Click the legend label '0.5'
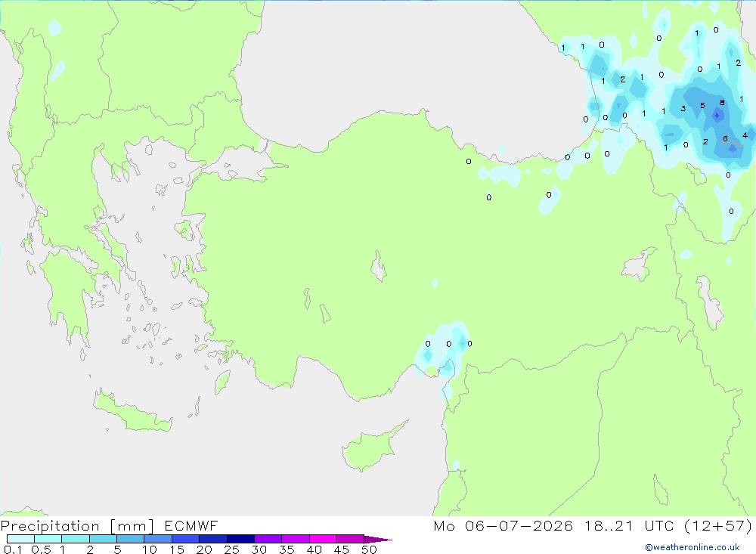The height and width of the screenshot is (554, 756). pyautogui.click(x=41, y=549)
